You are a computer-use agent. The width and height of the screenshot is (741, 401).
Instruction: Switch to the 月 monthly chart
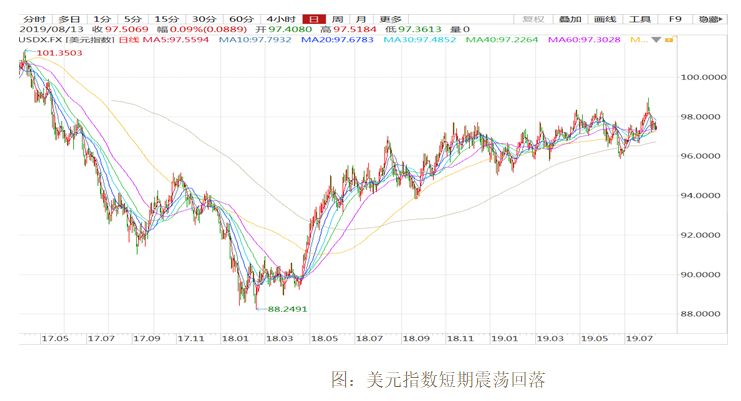[x=361, y=19]
